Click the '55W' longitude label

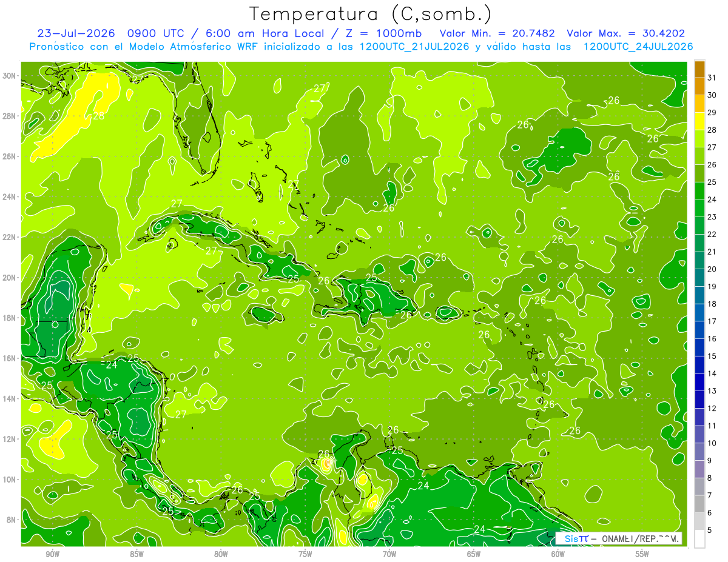[x=642, y=554]
